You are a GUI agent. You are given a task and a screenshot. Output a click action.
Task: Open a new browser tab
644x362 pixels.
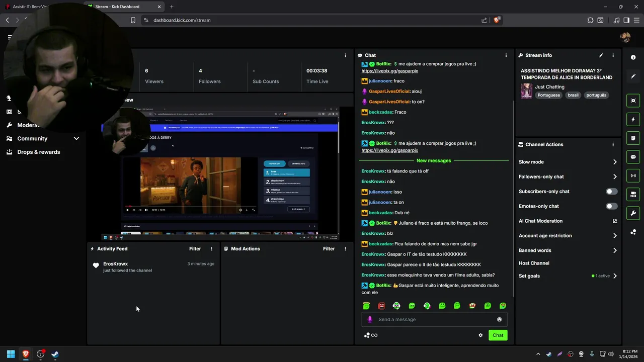pos(172,7)
